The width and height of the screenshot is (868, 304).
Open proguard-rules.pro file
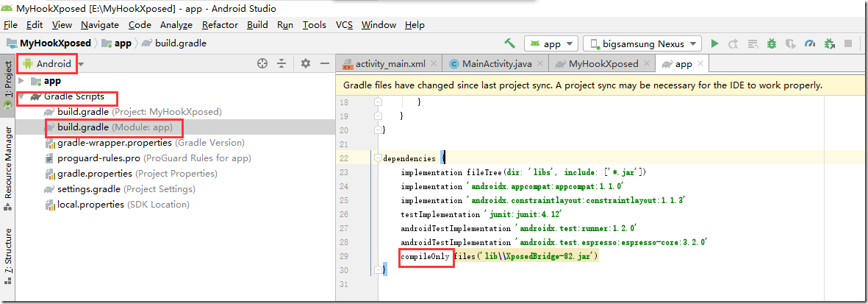click(x=148, y=158)
